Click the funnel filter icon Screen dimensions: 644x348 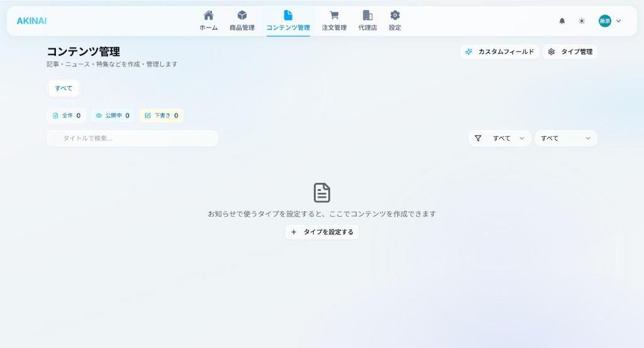coord(478,138)
